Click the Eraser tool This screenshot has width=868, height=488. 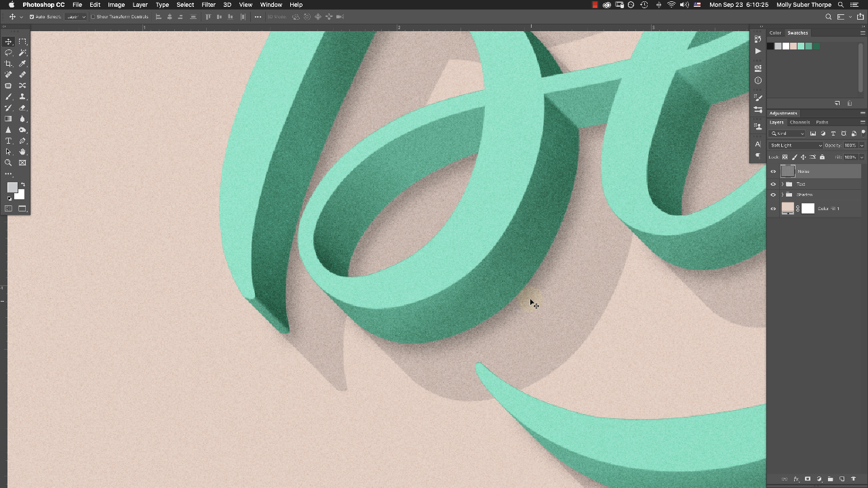click(x=22, y=108)
